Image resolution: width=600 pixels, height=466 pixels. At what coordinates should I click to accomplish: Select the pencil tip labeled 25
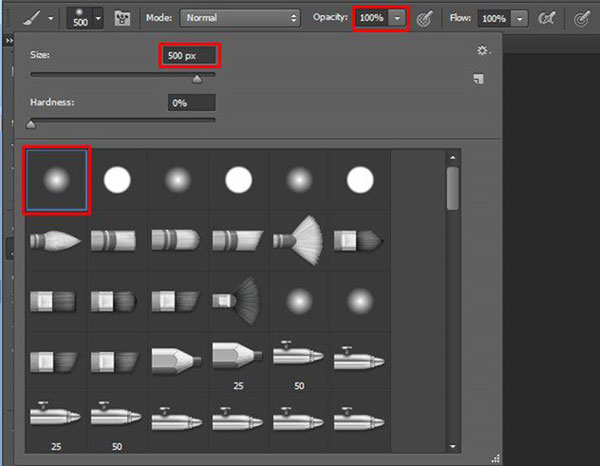coord(237,356)
